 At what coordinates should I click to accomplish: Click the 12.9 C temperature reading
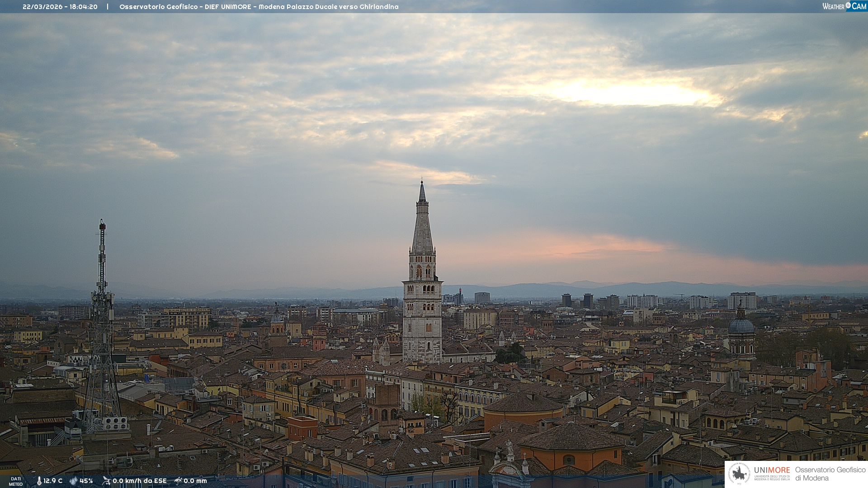(x=53, y=481)
